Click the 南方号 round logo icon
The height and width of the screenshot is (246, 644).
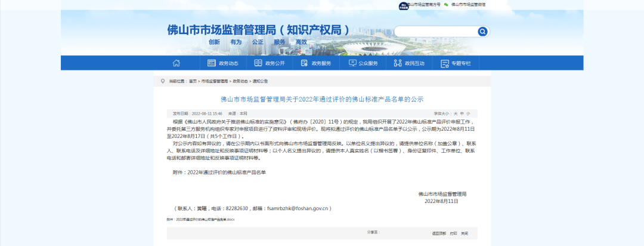(x=404, y=5)
